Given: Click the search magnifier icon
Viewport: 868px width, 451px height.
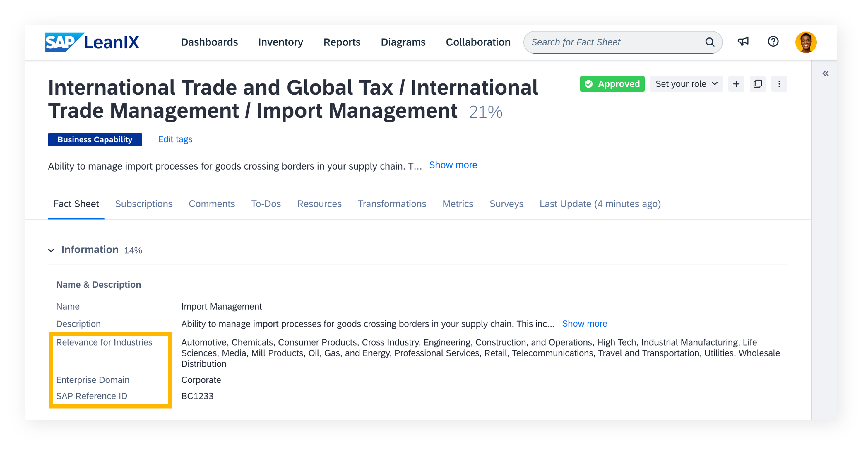Looking at the screenshot, I should coord(710,42).
